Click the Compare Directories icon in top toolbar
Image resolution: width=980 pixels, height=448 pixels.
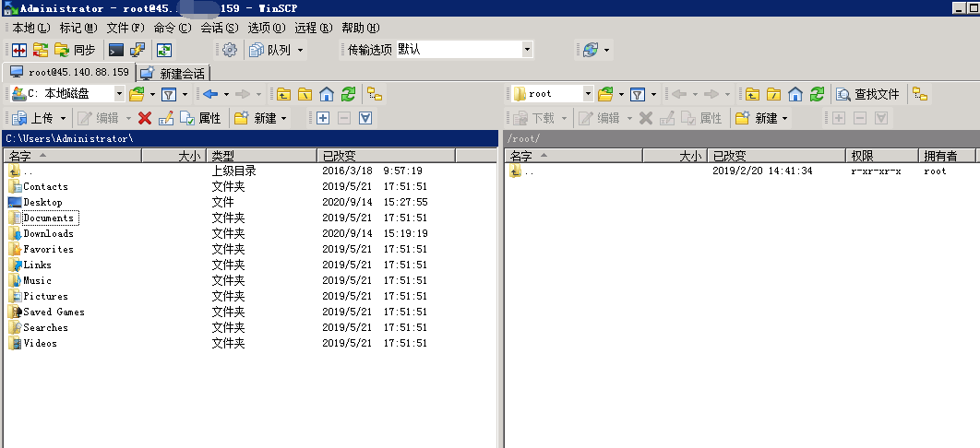tap(19, 50)
